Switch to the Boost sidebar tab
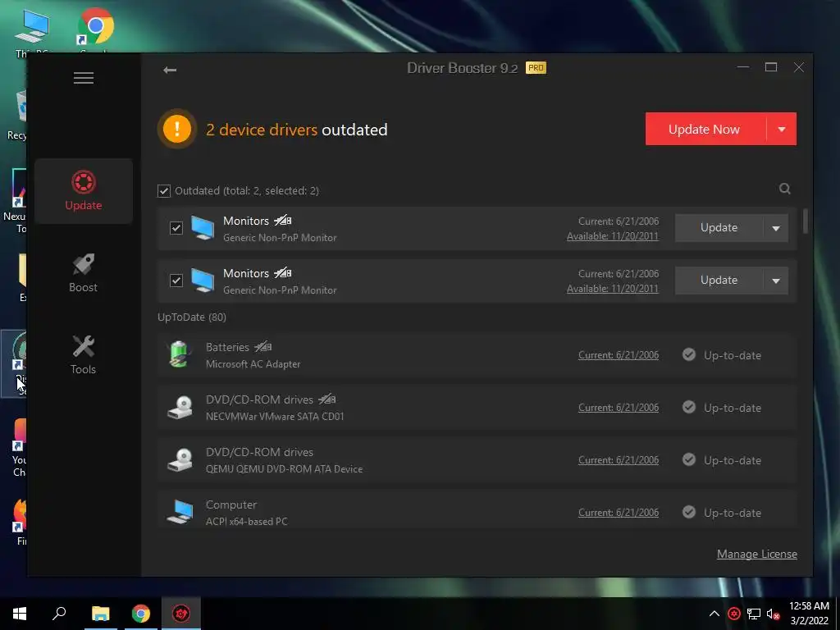 [84, 272]
